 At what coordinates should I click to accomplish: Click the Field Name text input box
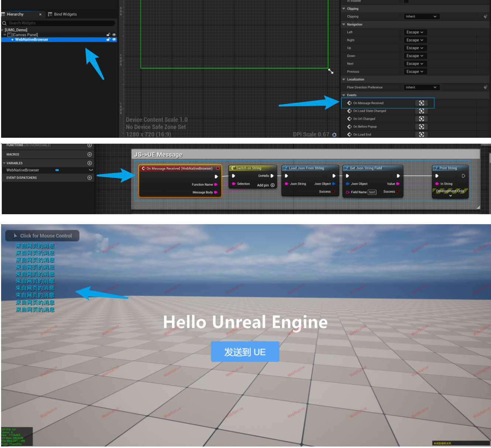tap(372, 192)
